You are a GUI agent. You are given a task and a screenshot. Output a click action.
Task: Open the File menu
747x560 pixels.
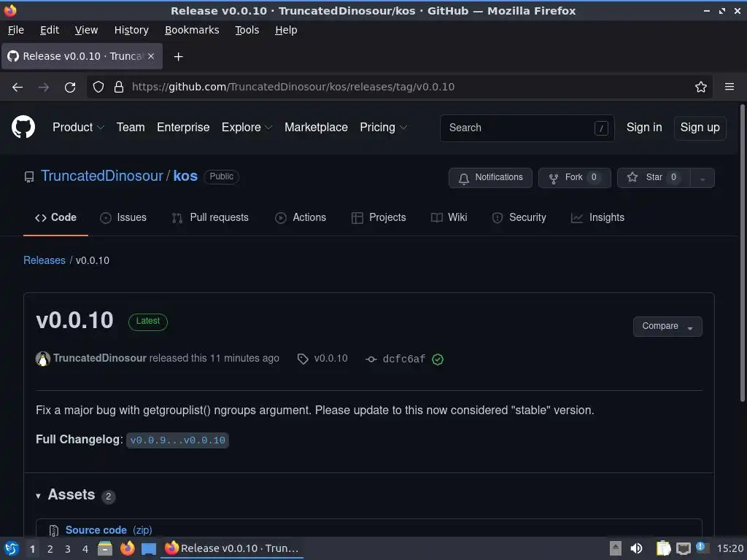pos(16,30)
